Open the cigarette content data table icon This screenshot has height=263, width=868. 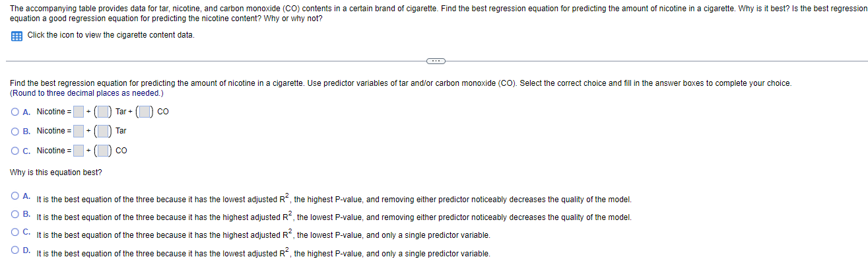click(17, 35)
